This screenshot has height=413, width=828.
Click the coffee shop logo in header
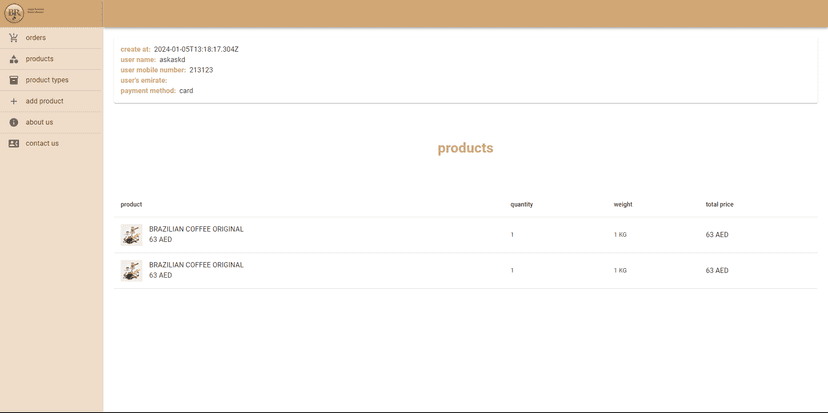pyautogui.click(x=14, y=14)
